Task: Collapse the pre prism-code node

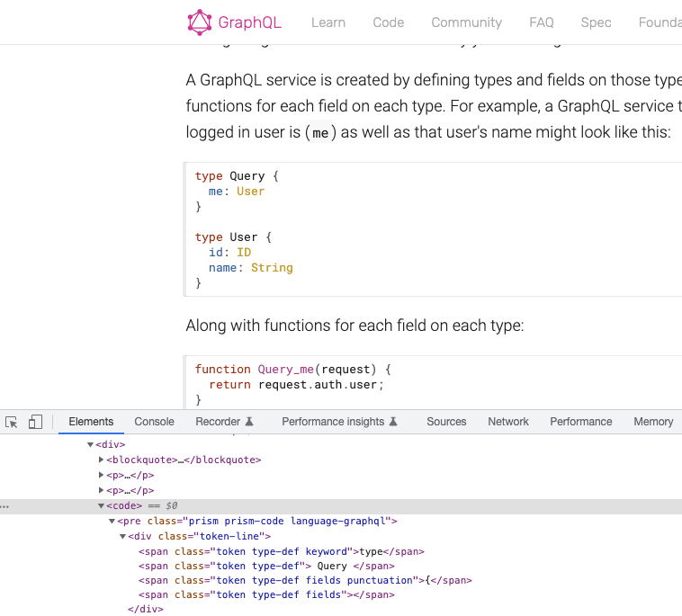Action: click(x=112, y=521)
